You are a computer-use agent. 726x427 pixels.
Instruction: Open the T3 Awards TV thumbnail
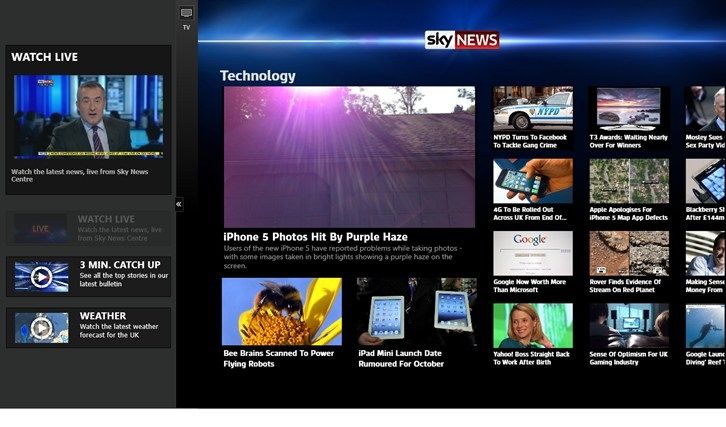pos(629,108)
